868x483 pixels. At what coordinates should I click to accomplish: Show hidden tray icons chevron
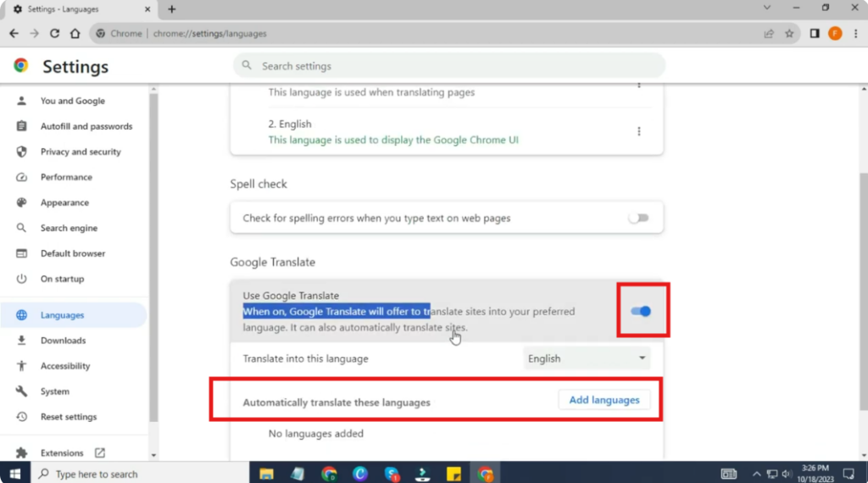tap(756, 474)
